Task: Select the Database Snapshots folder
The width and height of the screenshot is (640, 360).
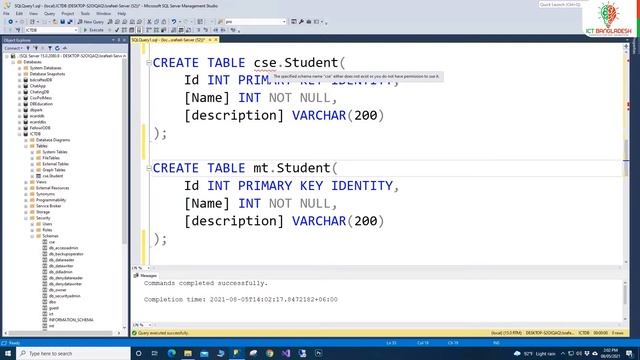Action: click(x=47, y=74)
